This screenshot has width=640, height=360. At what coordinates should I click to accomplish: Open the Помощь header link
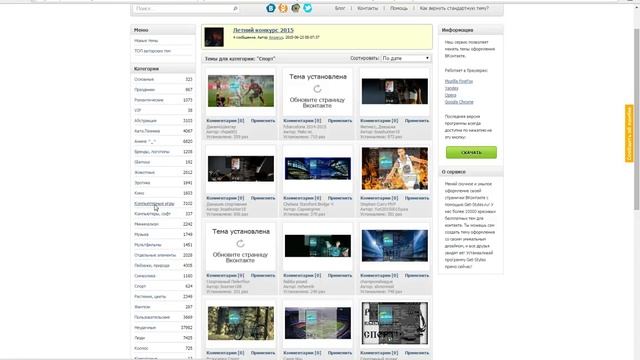(x=399, y=8)
